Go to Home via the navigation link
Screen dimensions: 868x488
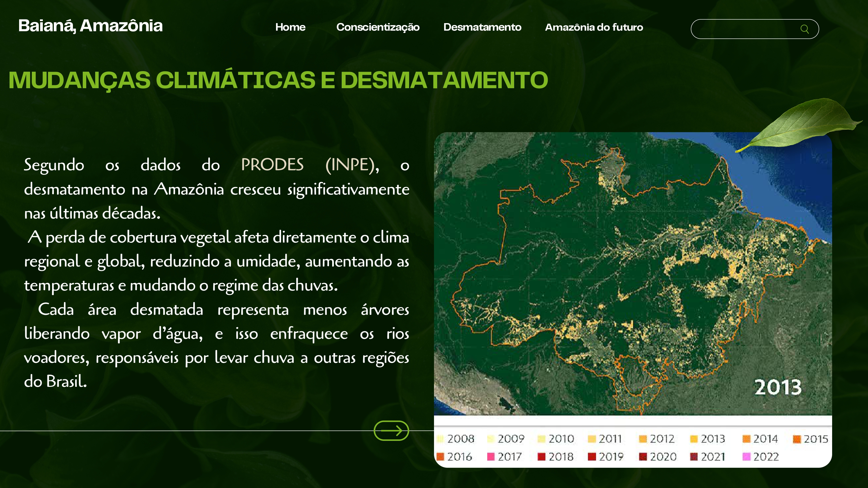click(290, 27)
